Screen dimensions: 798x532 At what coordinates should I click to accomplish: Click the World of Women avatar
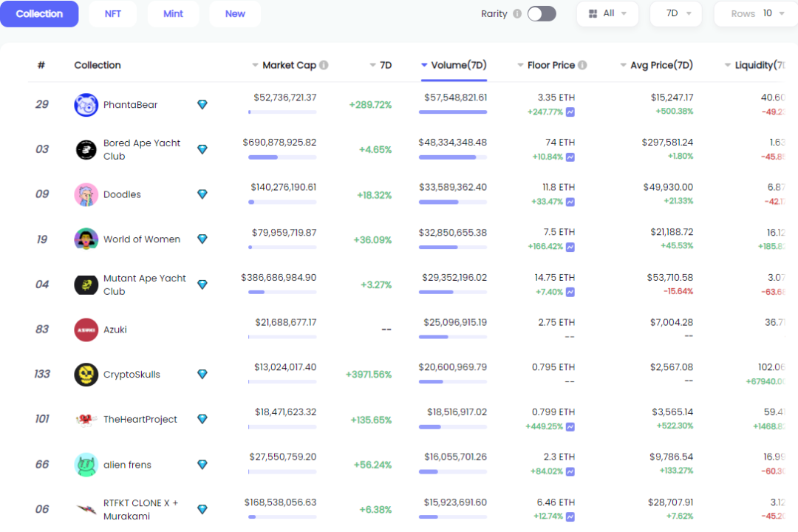[x=86, y=239]
